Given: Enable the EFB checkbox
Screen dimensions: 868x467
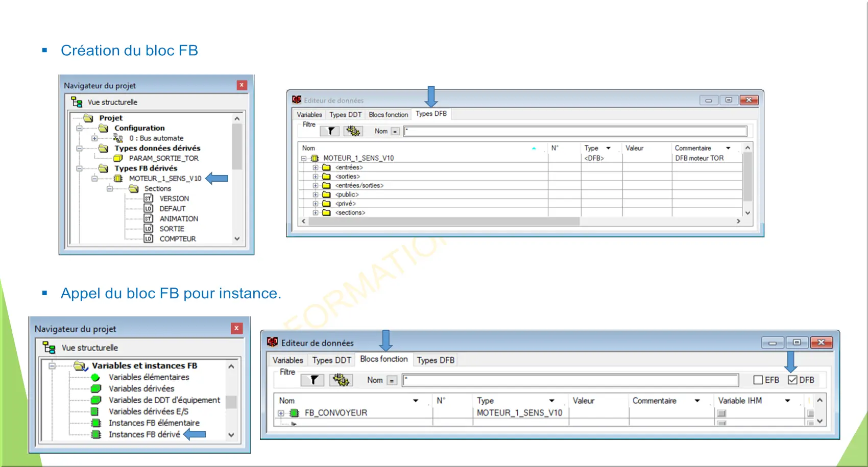Looking at the screenshot, I should (758, 380).
